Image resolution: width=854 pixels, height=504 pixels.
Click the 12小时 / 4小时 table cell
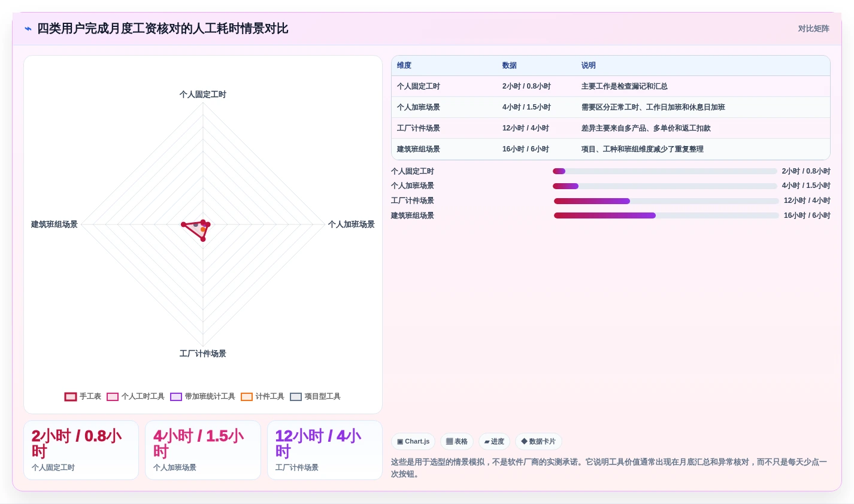[537, 129]
